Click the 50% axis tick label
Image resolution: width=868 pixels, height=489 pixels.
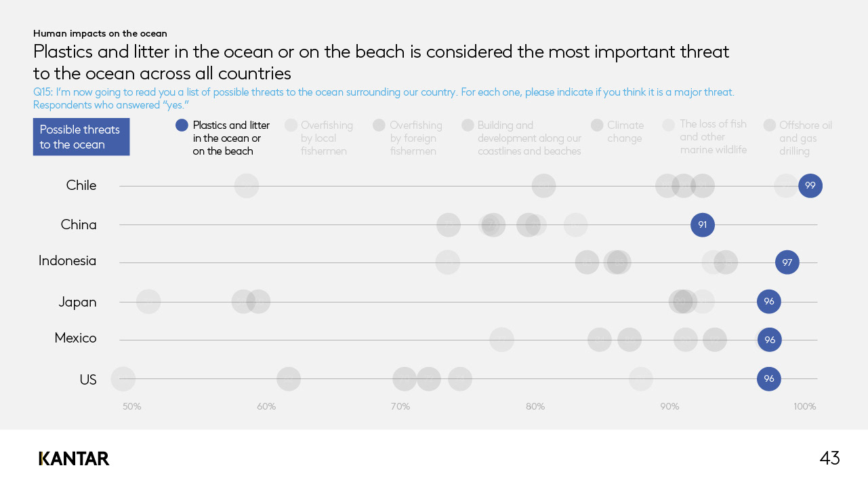132,407
